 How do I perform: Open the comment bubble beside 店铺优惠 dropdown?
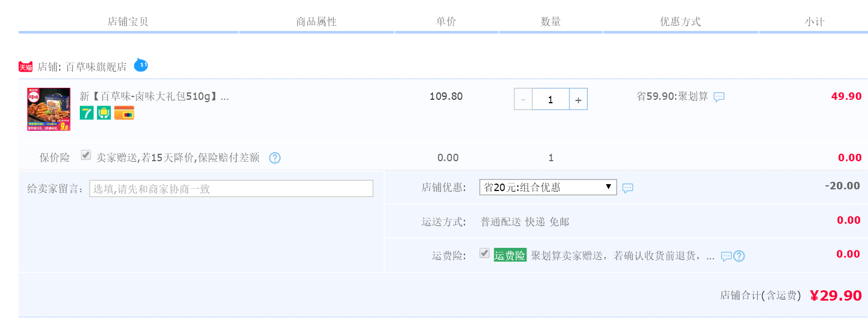coord(628,188)
